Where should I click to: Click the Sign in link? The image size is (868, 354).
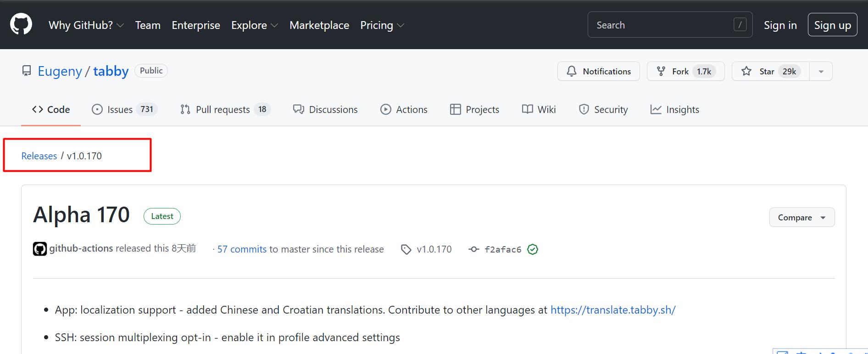click(x=780, y=25)
